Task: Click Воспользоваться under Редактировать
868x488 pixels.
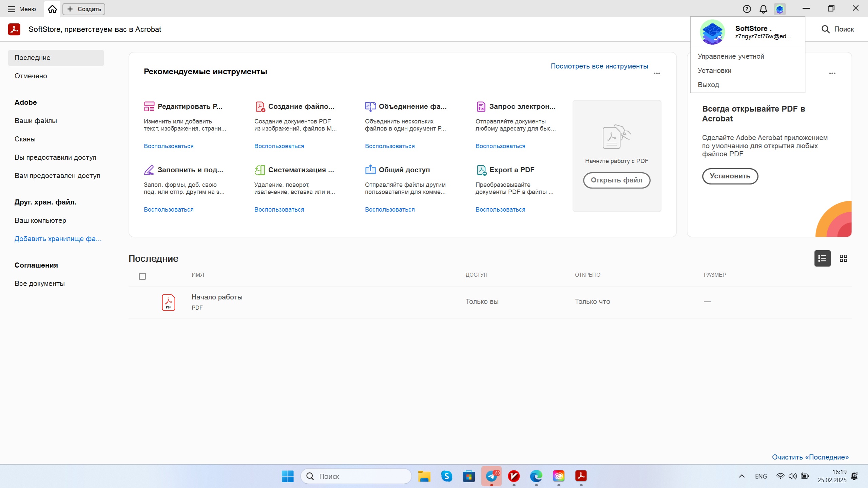Action: click(169, 146)
